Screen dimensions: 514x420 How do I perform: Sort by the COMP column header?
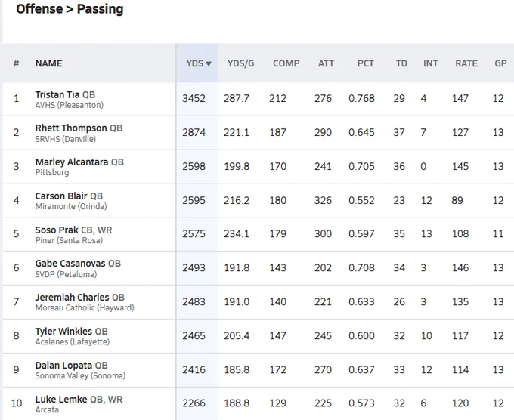click(x=286, y=63)
